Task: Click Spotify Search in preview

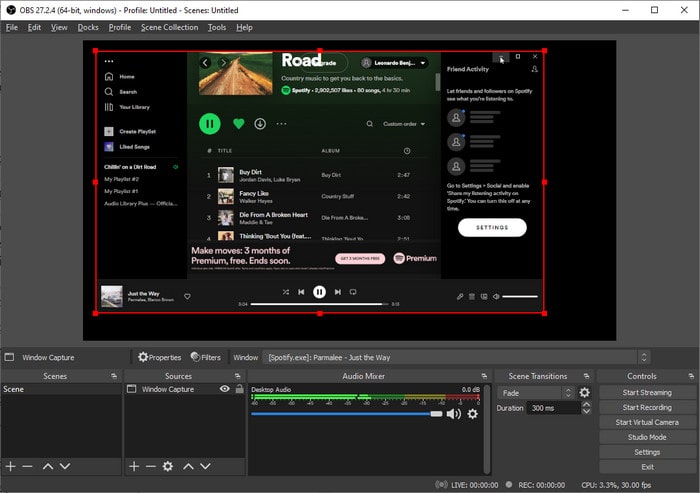Action: point(121,92)
